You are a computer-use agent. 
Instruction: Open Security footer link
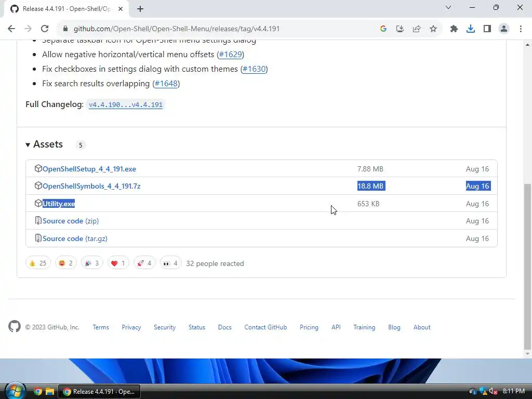pyautogui.click(x=165, y=327)
